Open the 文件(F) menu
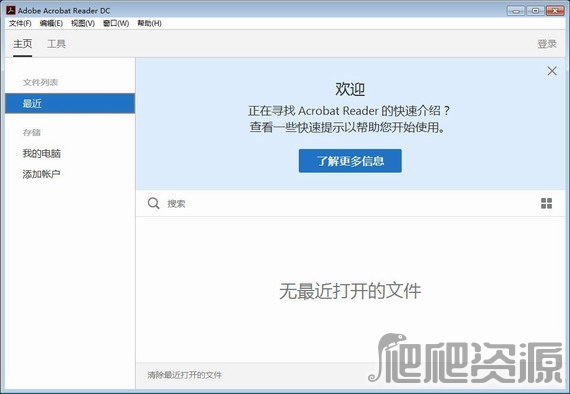Screen dimensions: 570x394 pos(20,23)
